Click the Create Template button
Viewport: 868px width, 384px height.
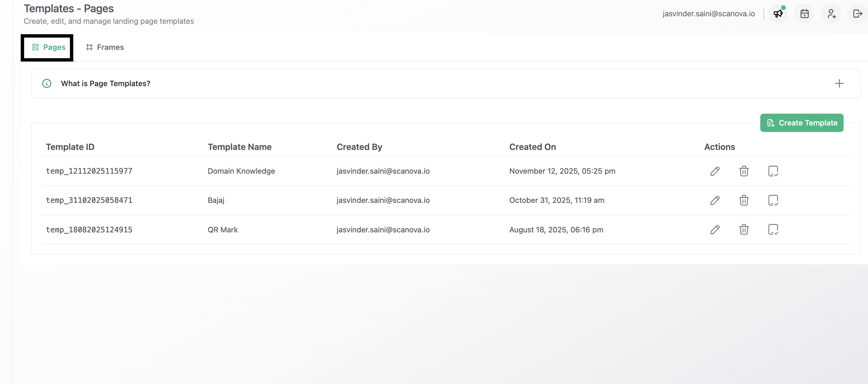click(x=802, y=123)
